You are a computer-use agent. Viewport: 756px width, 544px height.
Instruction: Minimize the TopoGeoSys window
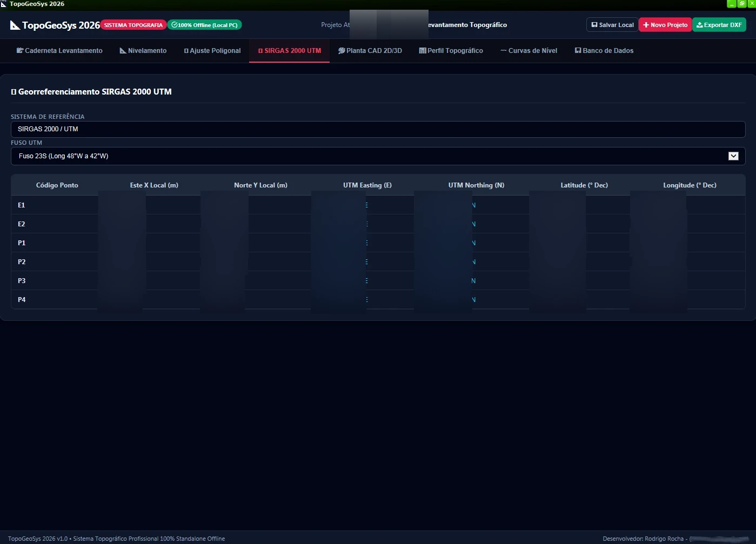point(732,4)
